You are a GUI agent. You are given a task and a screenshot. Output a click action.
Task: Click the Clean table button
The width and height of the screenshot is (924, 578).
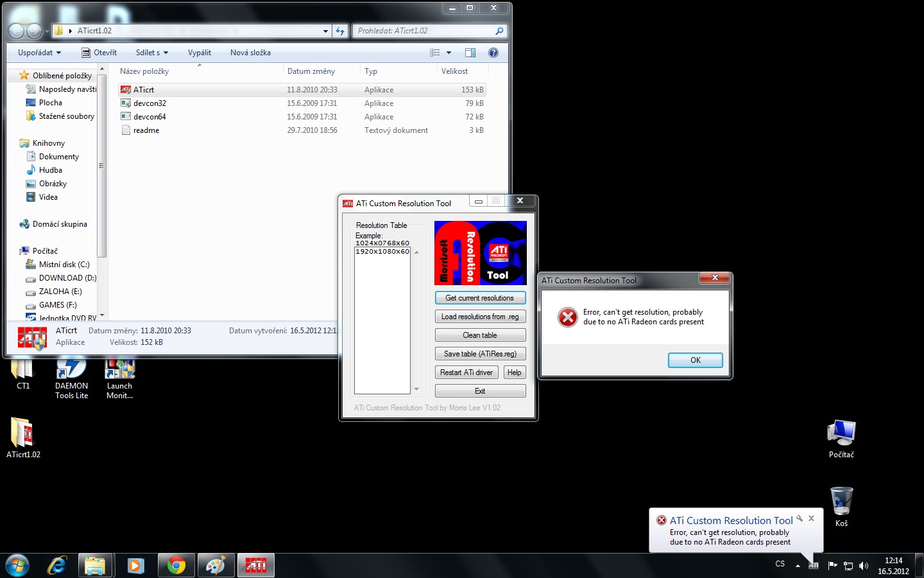480,335
